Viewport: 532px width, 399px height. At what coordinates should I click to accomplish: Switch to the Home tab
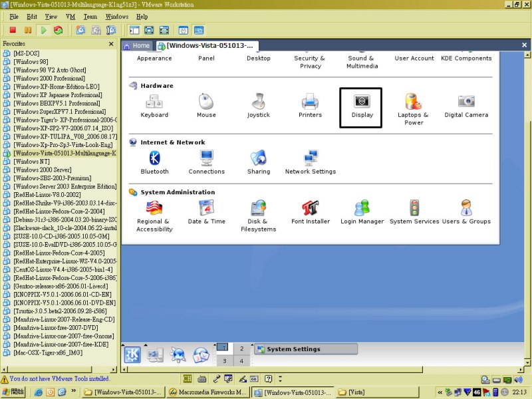(137, 45)
